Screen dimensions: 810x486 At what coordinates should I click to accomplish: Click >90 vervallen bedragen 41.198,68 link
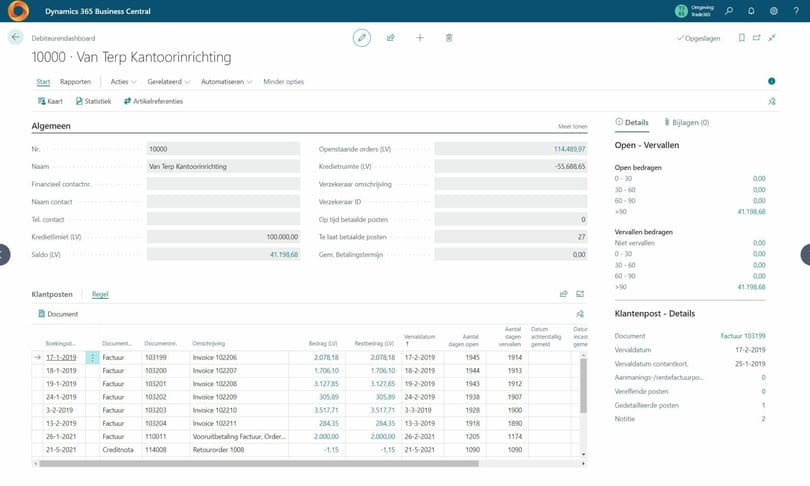(751, 287)
